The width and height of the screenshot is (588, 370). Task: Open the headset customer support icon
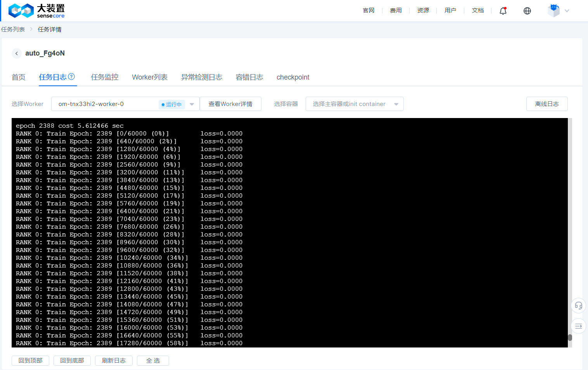pyautogui.click(x=578, y=306)
